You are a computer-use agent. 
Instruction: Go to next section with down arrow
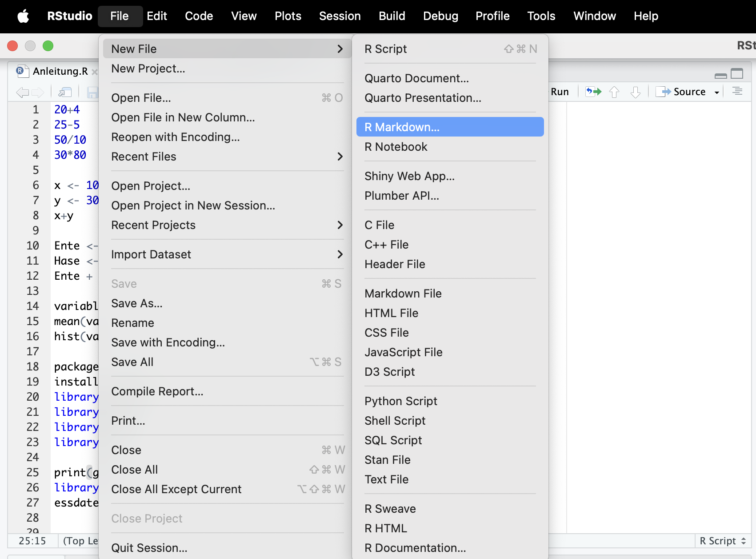pyautogui.click(x=636, y=92)
